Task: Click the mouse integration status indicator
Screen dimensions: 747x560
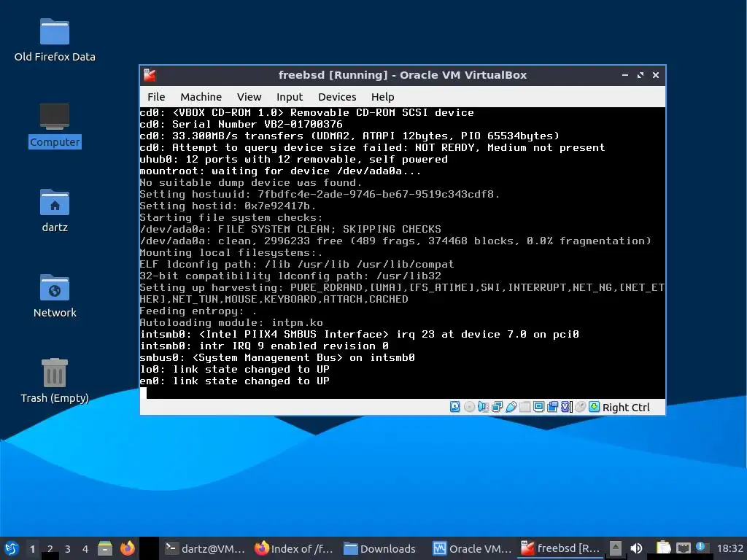Action: point(580,407)
